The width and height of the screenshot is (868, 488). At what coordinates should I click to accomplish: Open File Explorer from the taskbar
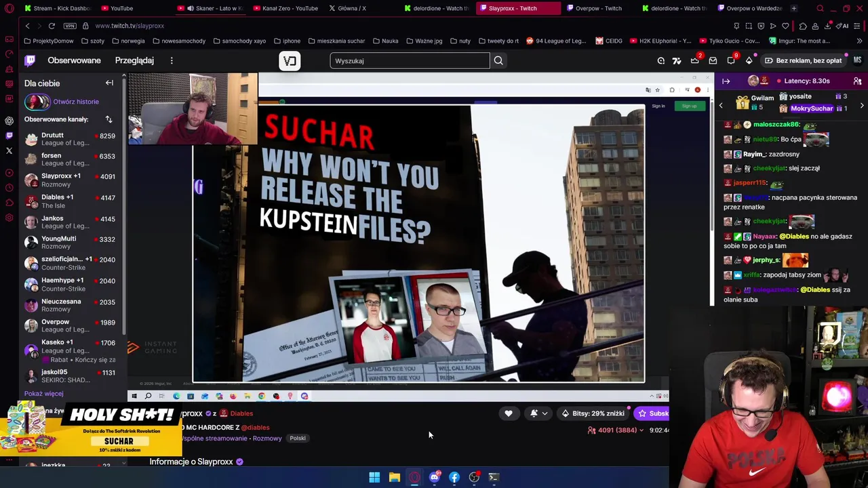[x=394, y=477]
